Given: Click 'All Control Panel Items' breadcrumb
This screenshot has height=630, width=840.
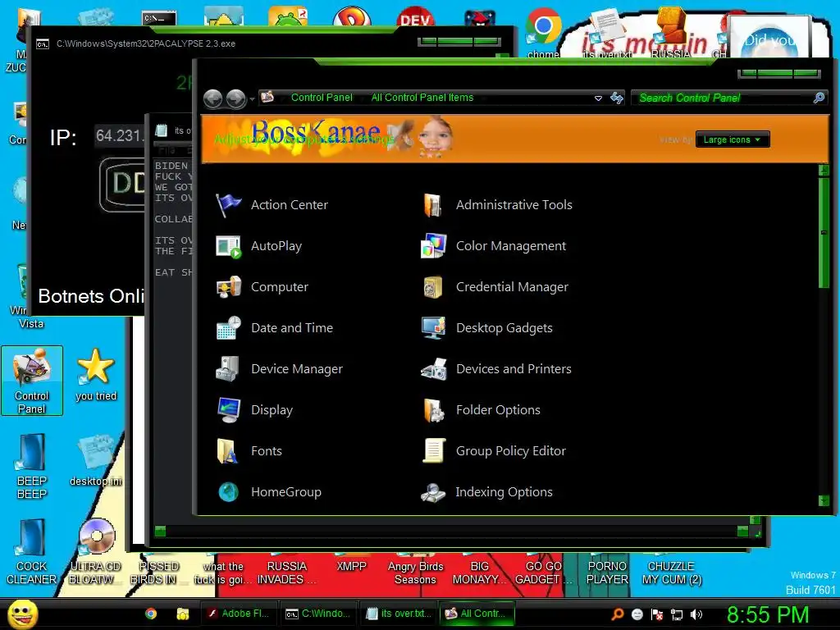Looking at the screenshot, I should point(422,98).
